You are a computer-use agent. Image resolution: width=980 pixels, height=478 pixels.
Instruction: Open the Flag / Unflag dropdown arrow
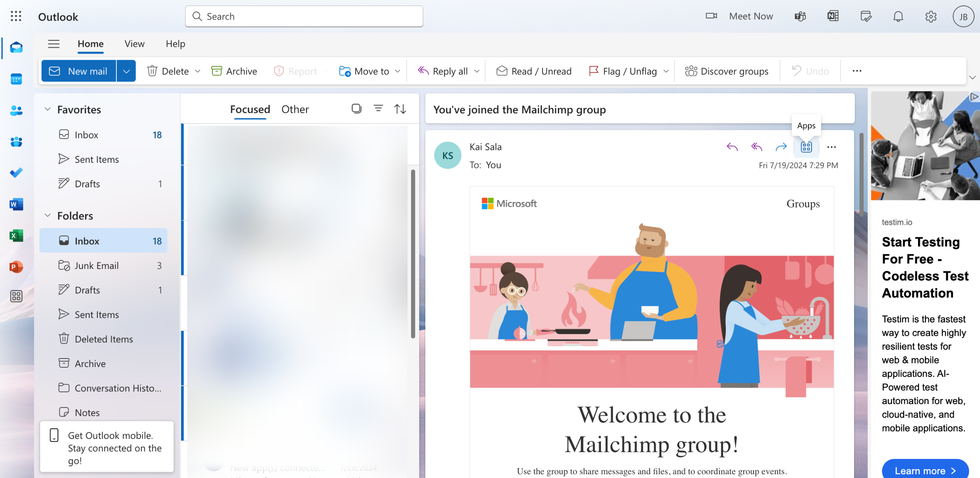click(x=666, y=71)
